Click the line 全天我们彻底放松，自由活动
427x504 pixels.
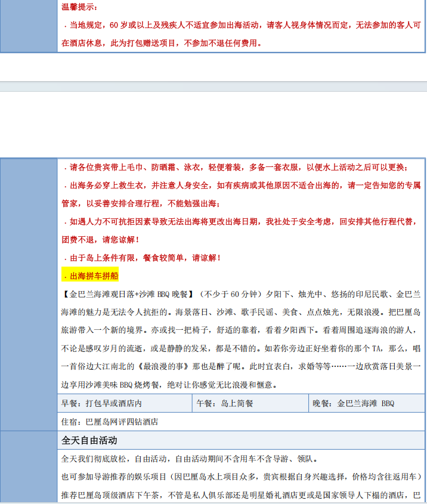coord(190,459)
